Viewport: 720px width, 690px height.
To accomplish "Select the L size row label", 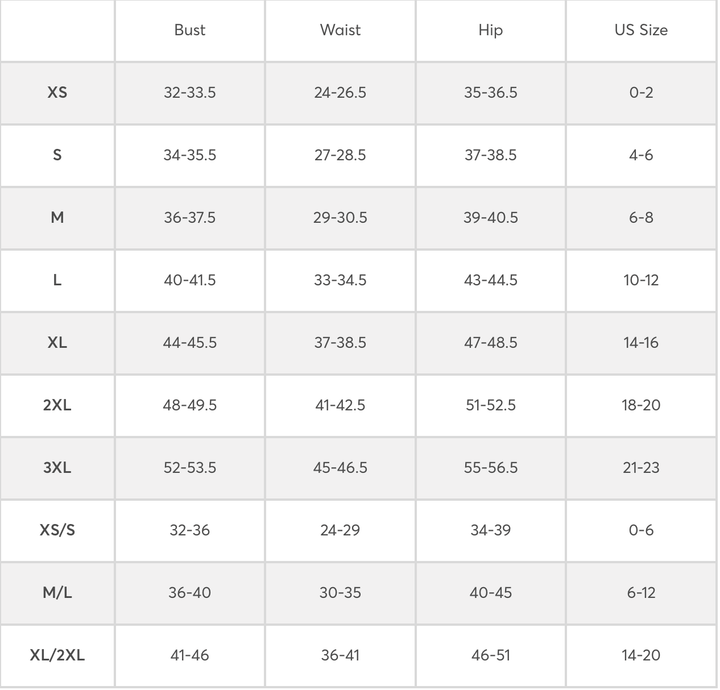I will click(x=57, y=280).
